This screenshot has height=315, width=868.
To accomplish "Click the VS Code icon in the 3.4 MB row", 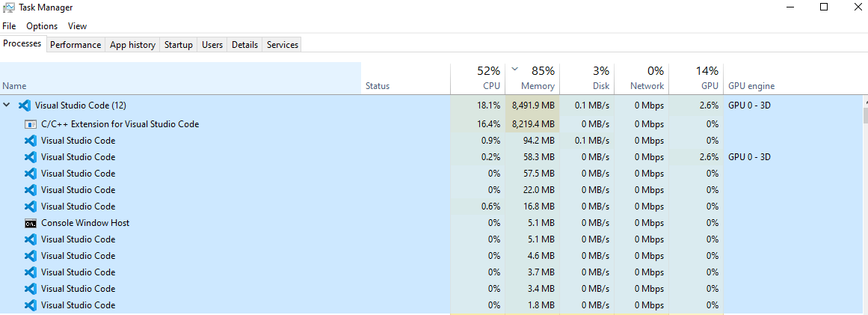I will 31,288.
